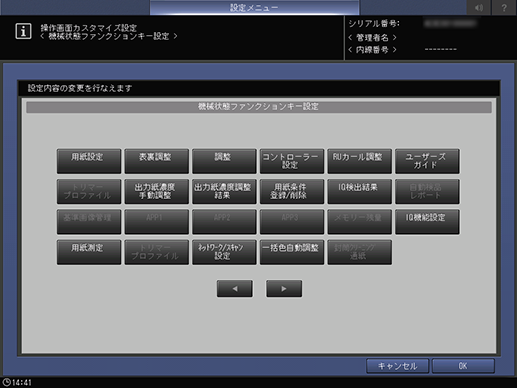Select the 出力紙濃度調整結果 function key

pyautogui.click(x=224, y=192)
